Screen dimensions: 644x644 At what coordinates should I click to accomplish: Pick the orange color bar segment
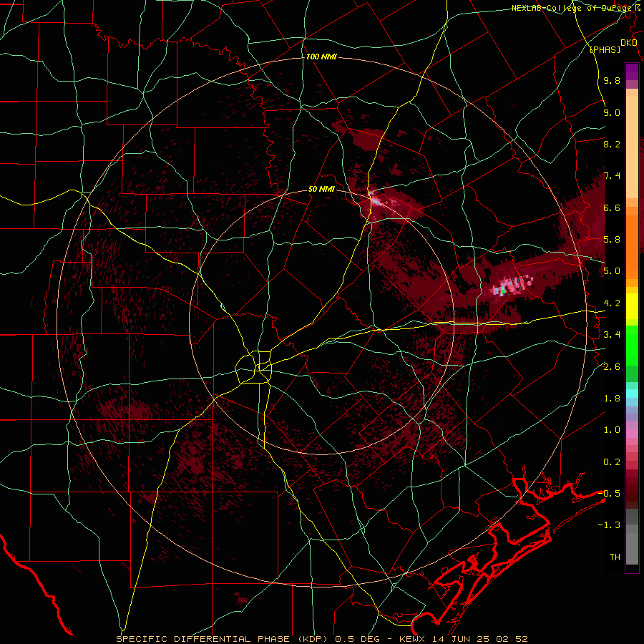[632, 243]
